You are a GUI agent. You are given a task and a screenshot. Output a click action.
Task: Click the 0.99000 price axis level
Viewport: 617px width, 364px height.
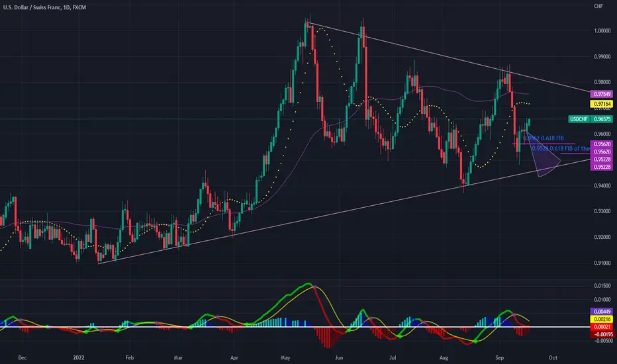[x=602, y=57]
